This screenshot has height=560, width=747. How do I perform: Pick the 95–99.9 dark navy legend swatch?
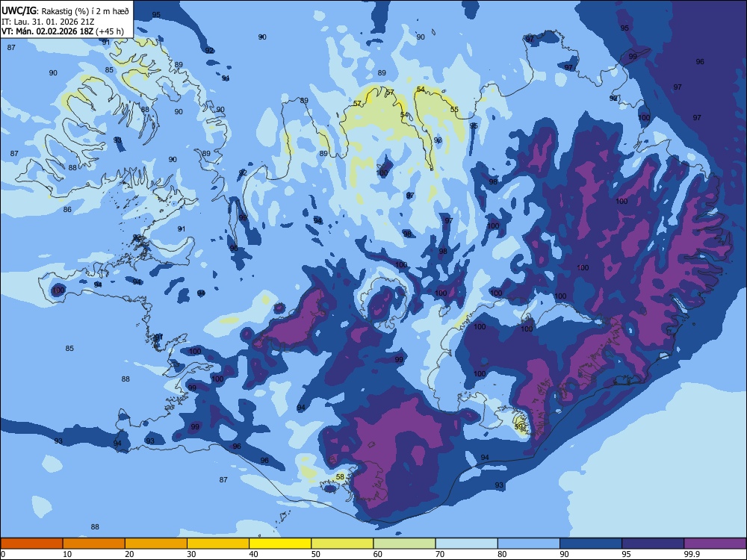[653, 544]
